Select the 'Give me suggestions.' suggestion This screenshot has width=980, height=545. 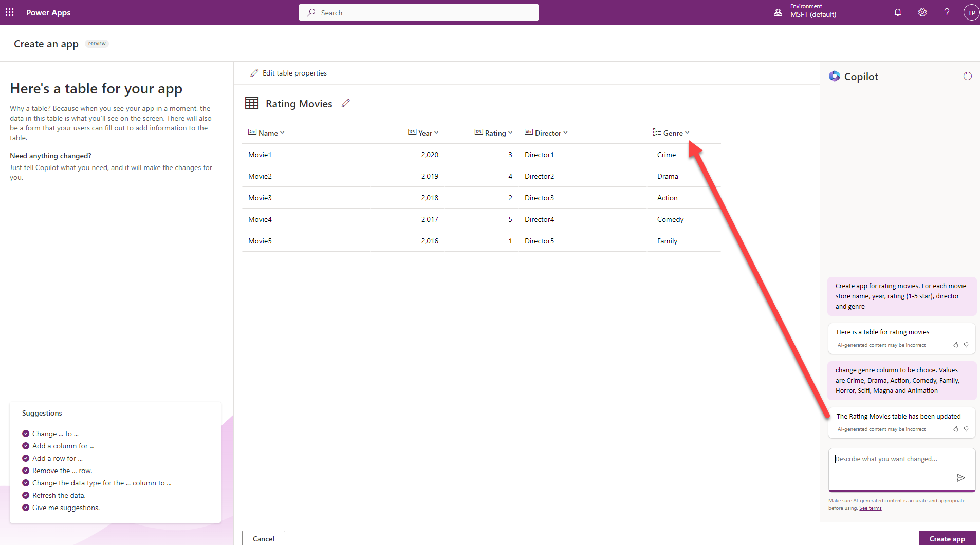[x=66, y=508]
